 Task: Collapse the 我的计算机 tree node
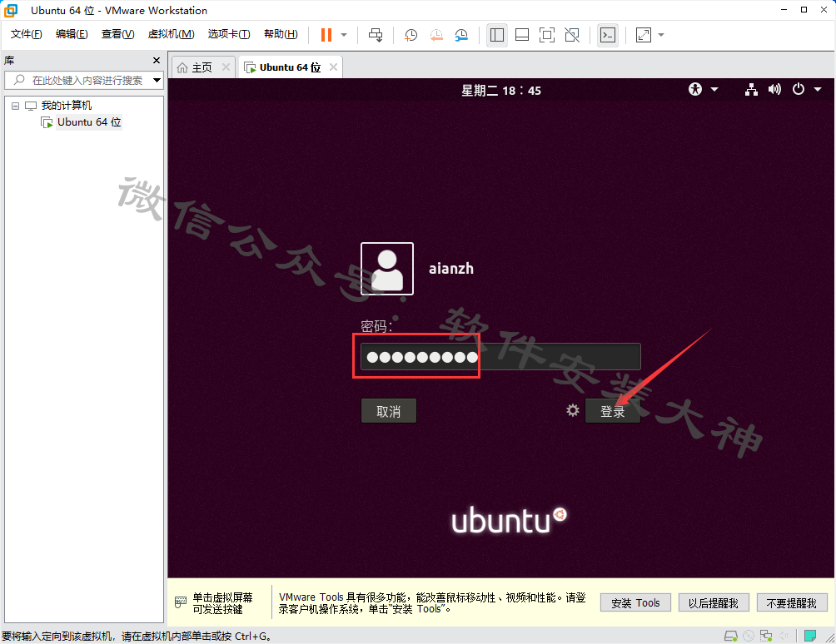[16, 106]
